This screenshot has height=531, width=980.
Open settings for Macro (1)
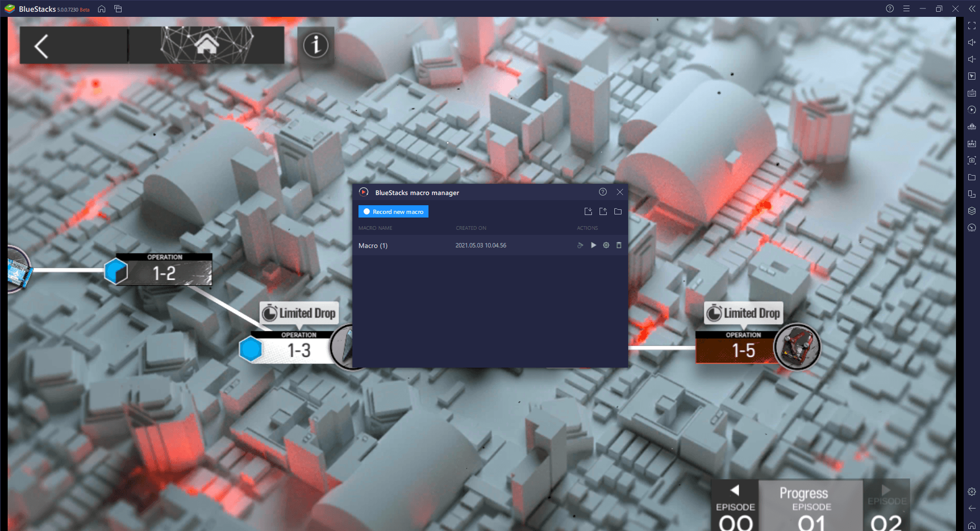coord(606,245)
